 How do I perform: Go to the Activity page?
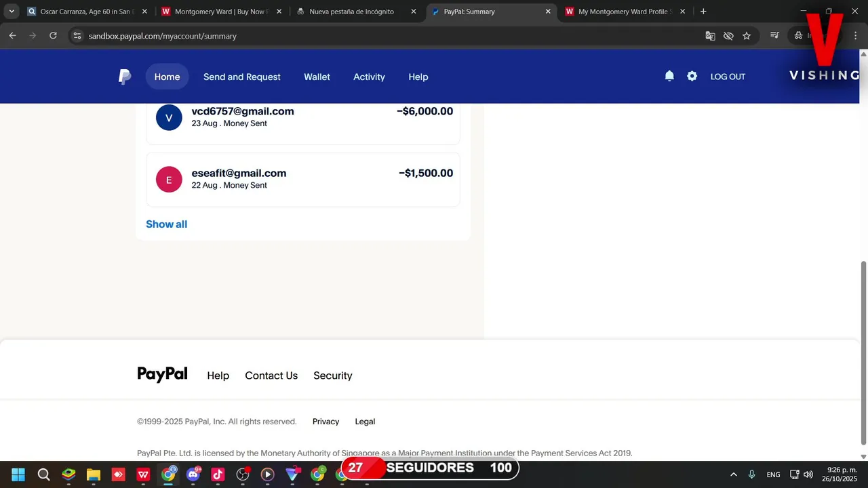coord(369,77)
